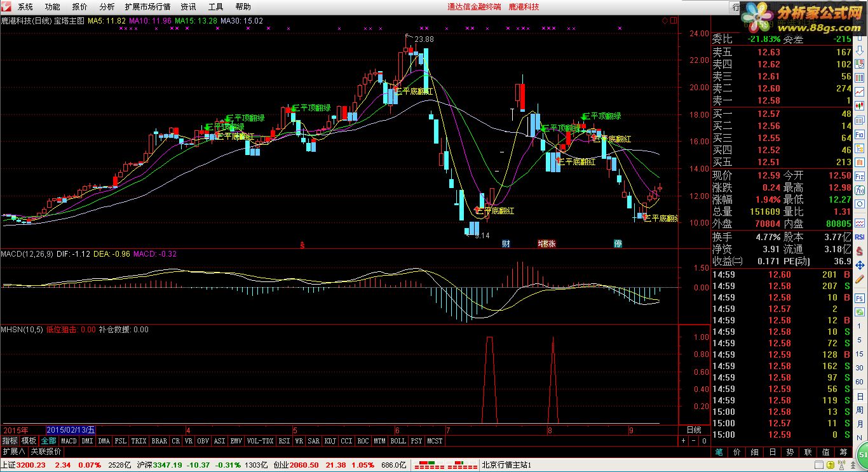The image size is (868, 472).
Task: Click the 卖一 price 12.58
Action: (x=768, y=100)
